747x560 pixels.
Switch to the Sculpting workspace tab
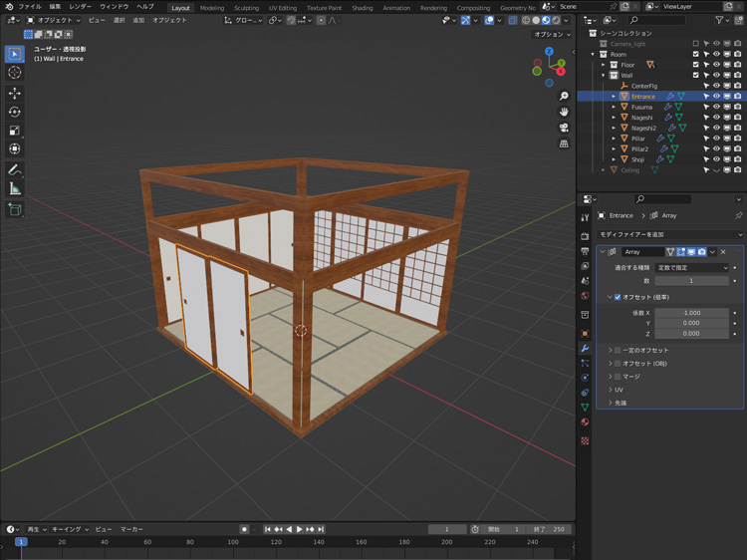click(246, 7)
